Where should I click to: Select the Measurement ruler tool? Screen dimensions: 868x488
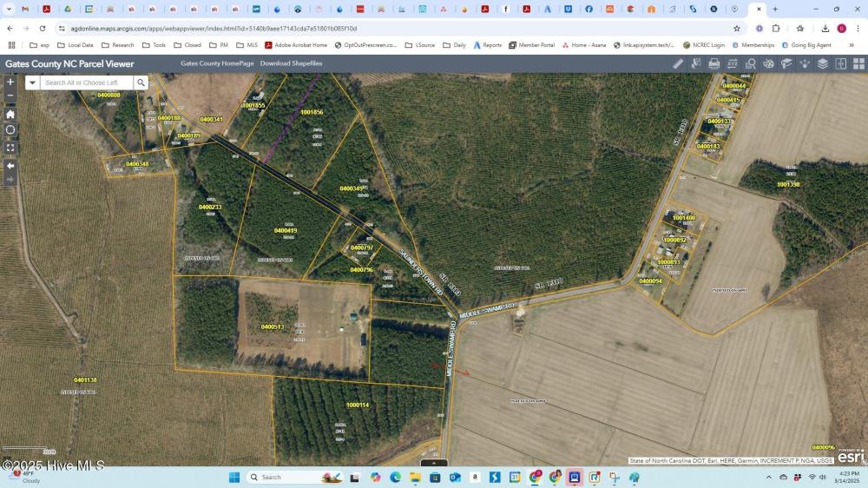679,63
